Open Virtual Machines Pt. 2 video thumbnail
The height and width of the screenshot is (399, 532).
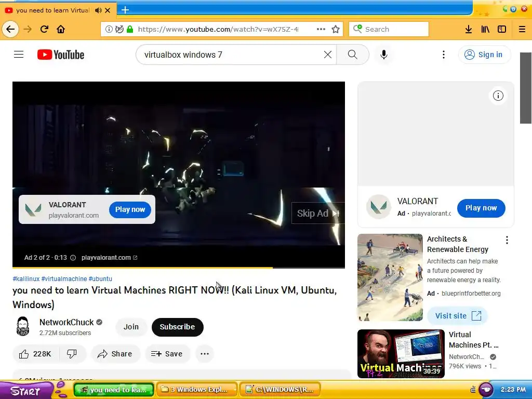(401, 353)
